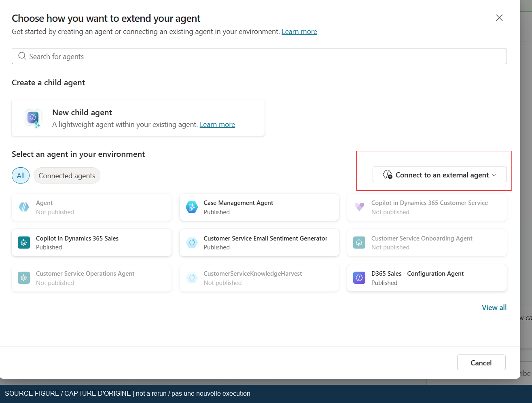Focus the Search for agents field
This screenshot has width=532, height=403.
pyautogui.click(x=259, y=56)
